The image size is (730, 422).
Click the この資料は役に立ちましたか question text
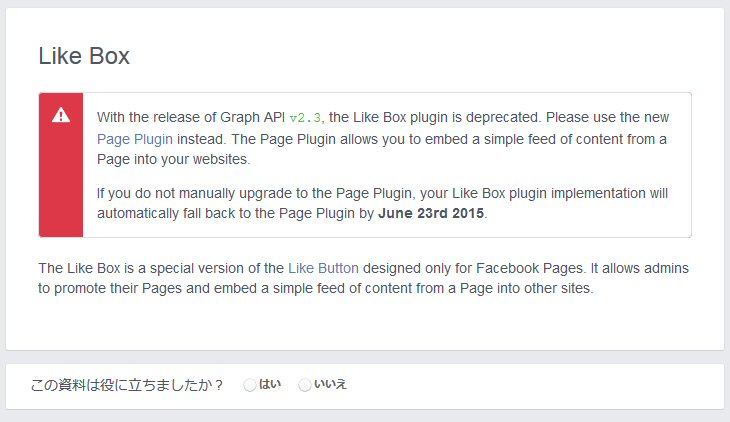tap(127, 385)
